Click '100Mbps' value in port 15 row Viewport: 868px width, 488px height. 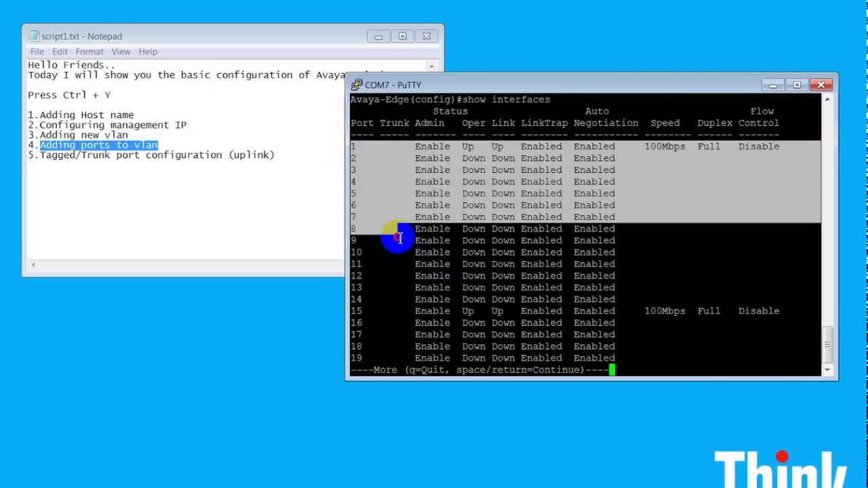click(x=665, y=311)
